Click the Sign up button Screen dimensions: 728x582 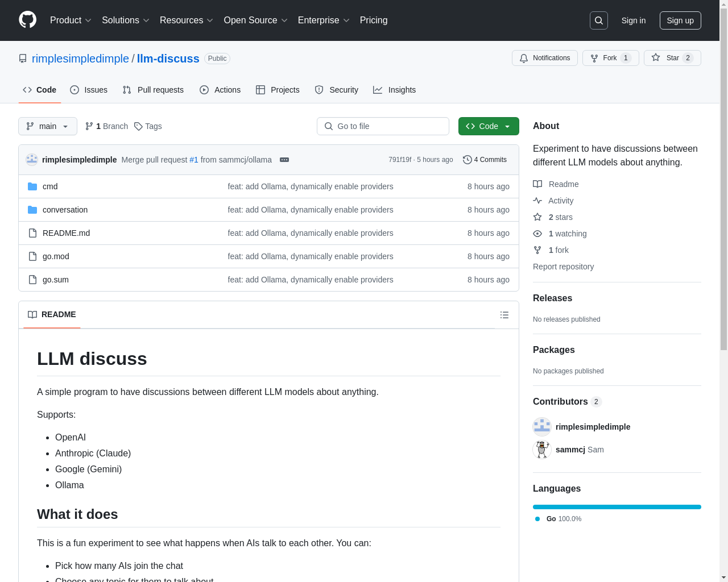pyautogui.click(x=680, y=20)
